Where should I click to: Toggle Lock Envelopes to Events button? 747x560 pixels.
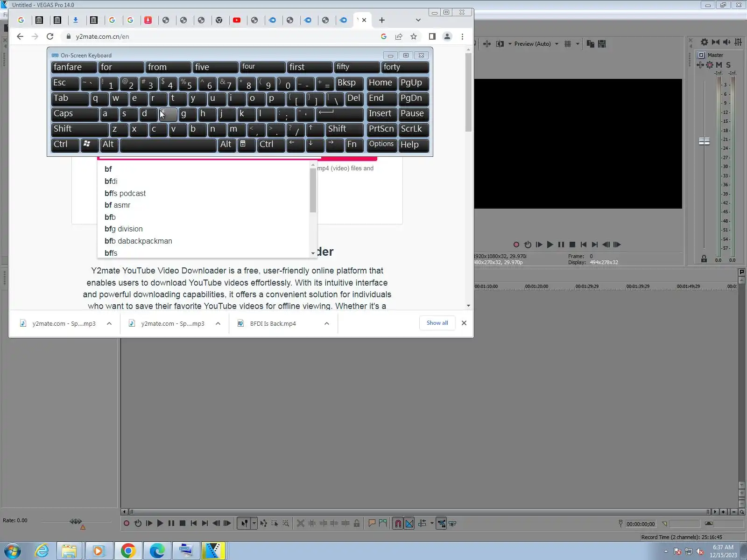coord(441,524)
